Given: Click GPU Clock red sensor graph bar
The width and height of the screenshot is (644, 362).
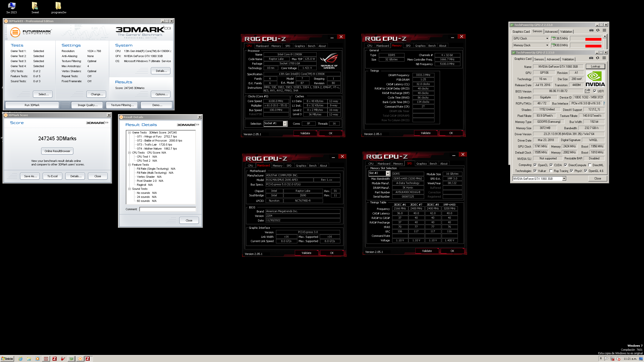Looking at the screenshot, I should [593, 39].
